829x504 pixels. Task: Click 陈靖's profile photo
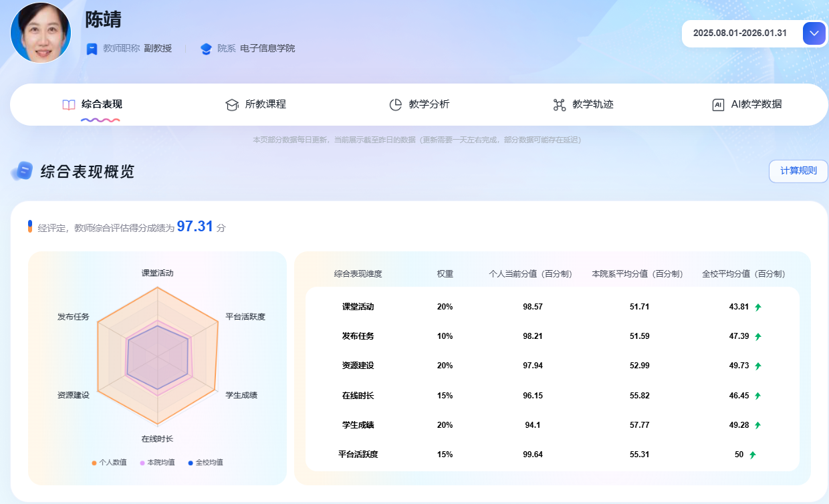41,33
